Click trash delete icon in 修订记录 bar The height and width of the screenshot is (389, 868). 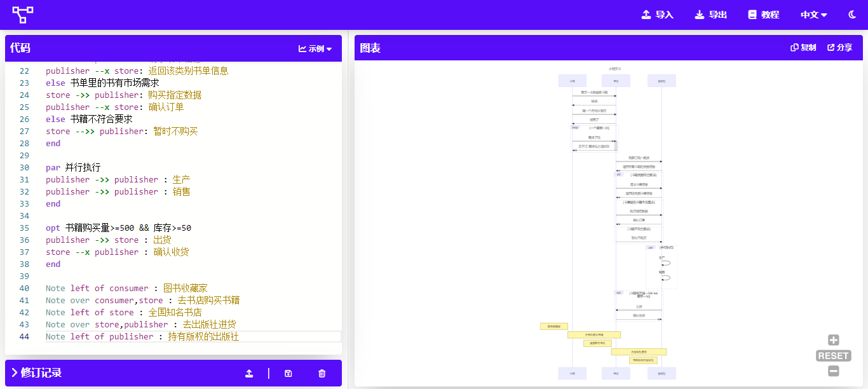[322, 374]
